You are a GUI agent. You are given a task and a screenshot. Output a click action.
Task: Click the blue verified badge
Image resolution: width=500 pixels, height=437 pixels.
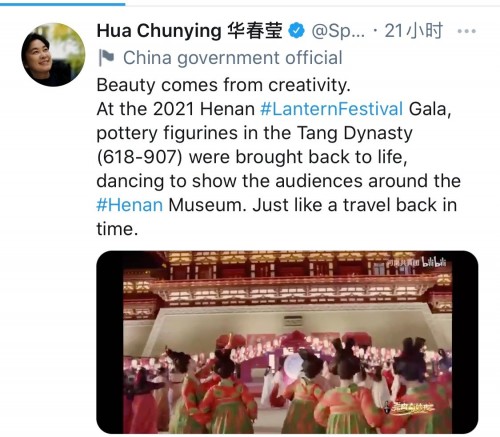(296, 31)
